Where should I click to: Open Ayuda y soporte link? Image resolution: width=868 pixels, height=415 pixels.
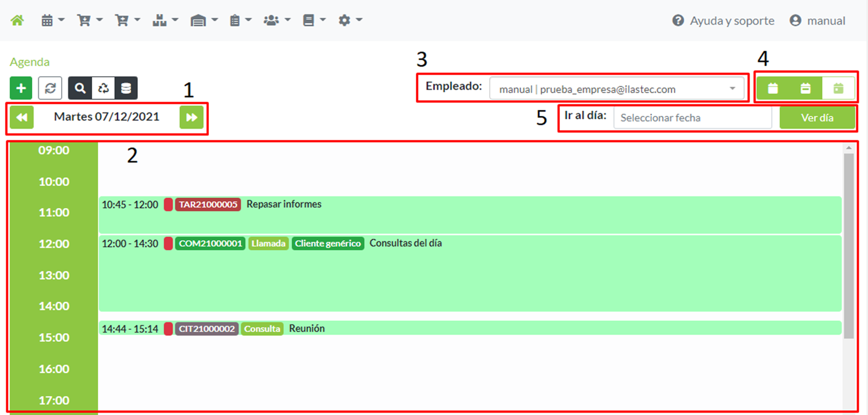click(x=723, y=21)
